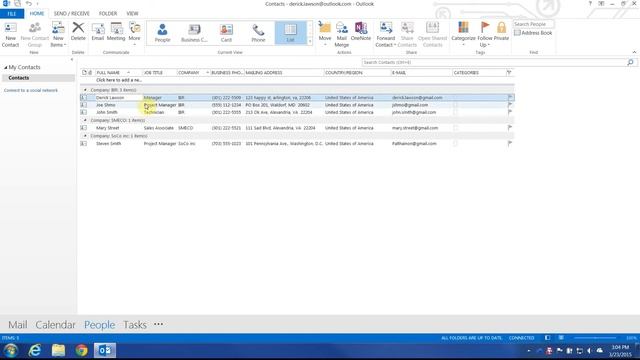Open the FILE tab
The height and width of the screenshot is (360, 640).
coord(12,13)
